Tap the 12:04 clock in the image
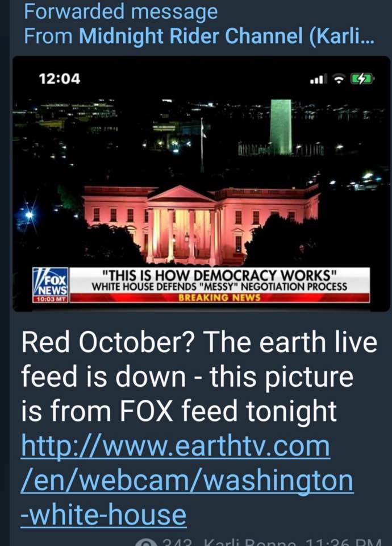The height and width of the screenshot is (546, 392). click(x=60, y=78)
